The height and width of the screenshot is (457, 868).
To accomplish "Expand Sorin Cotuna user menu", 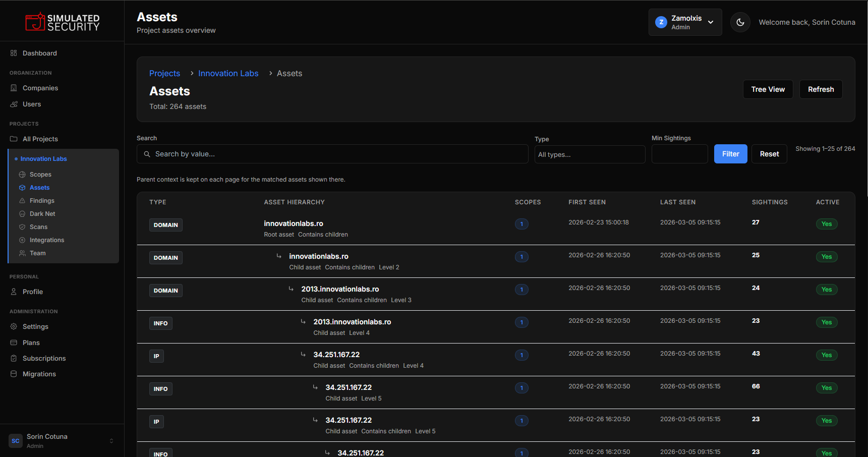I will coord(62,441).
